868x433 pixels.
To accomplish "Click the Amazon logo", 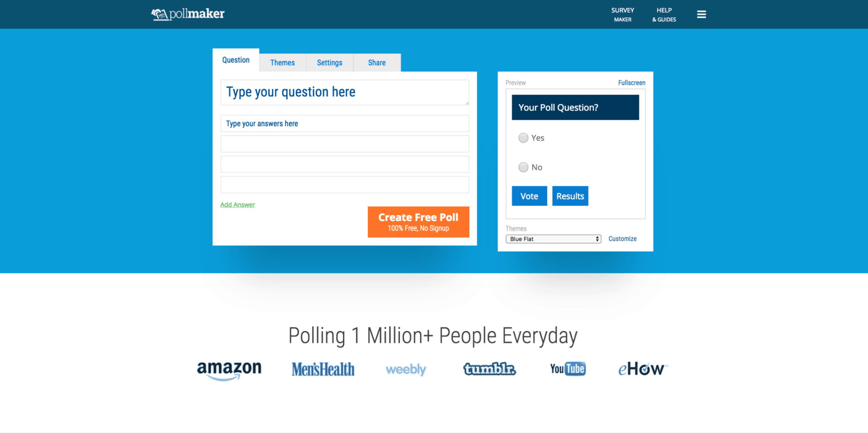I will click(x=229, y=370).
